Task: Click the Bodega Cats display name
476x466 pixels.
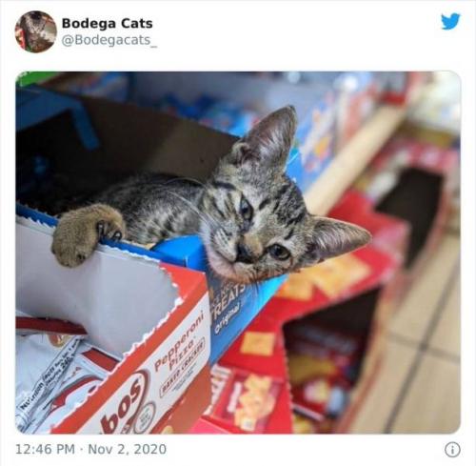Action: pyautogui.click(x=107, y=24)
